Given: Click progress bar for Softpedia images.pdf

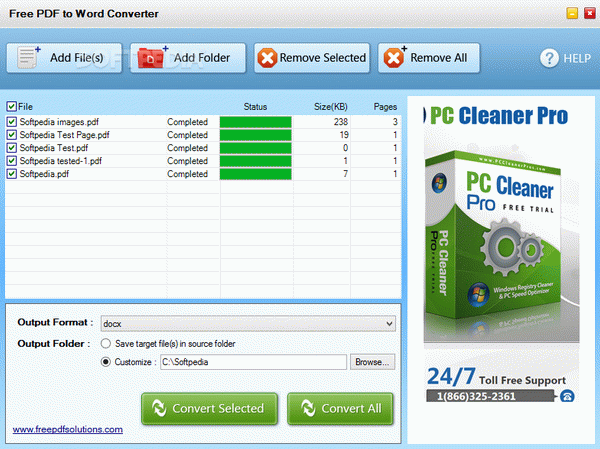Looking at the screenshot, I should [256, 122].
